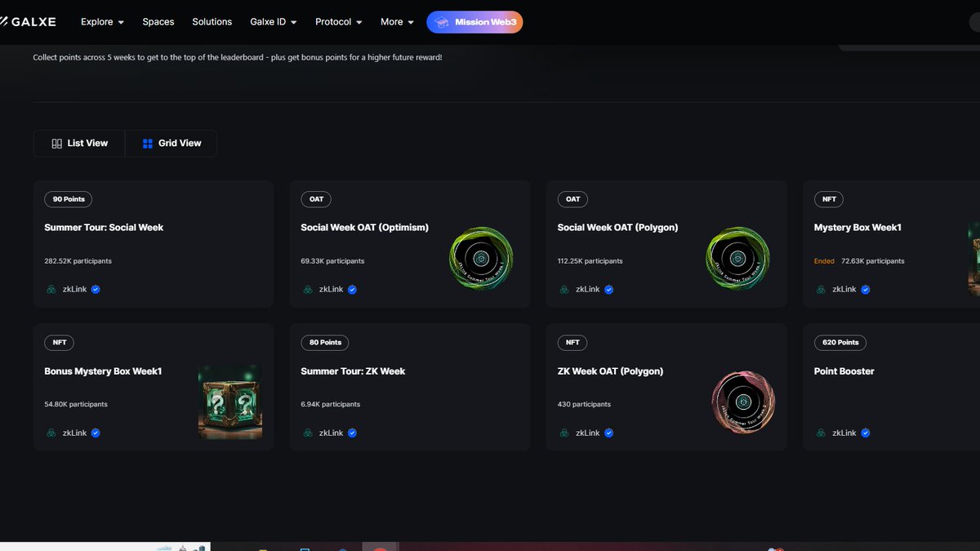This screenshot has width=980, height=551.
Task: Click the search field at top right
Action: point(973,22)
